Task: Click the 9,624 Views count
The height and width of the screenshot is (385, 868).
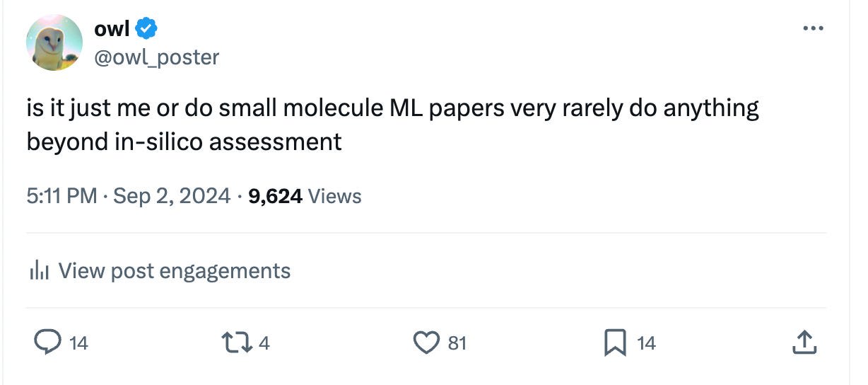Action: click(x=305, y=196)
